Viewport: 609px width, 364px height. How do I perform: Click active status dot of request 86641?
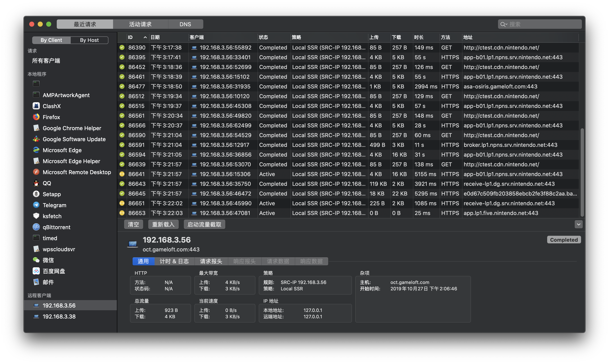tap(122, 174)
